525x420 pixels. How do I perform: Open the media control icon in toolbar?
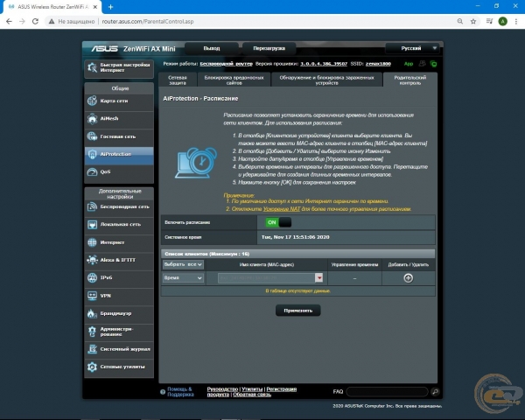coord(489,21)
